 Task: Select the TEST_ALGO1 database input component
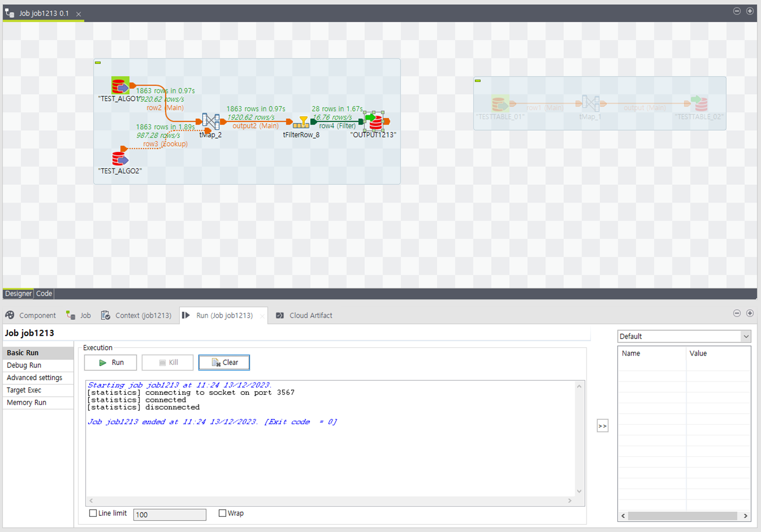tap(120, 86)
